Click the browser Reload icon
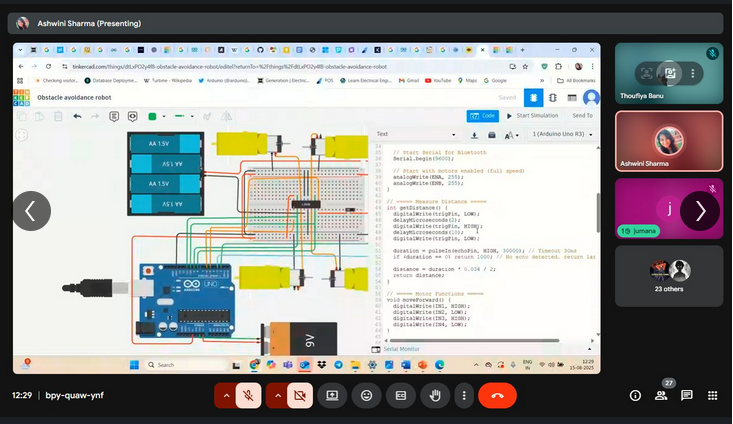 (48, 66)
